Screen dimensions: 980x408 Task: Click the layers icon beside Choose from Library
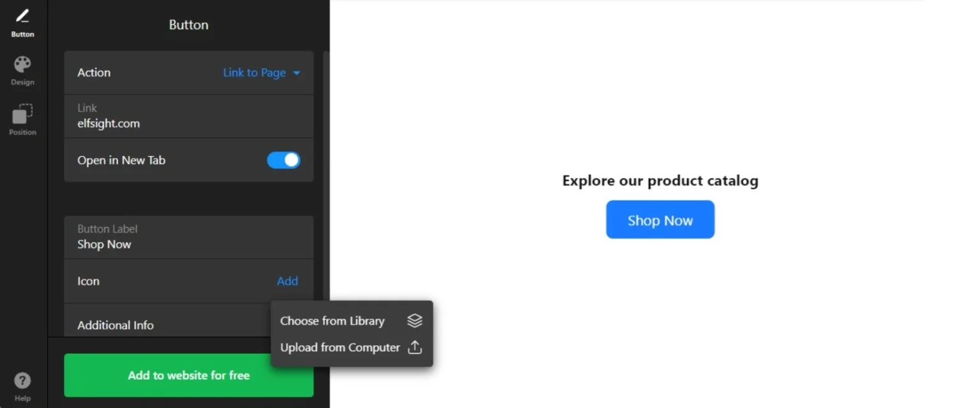[415, 321]
